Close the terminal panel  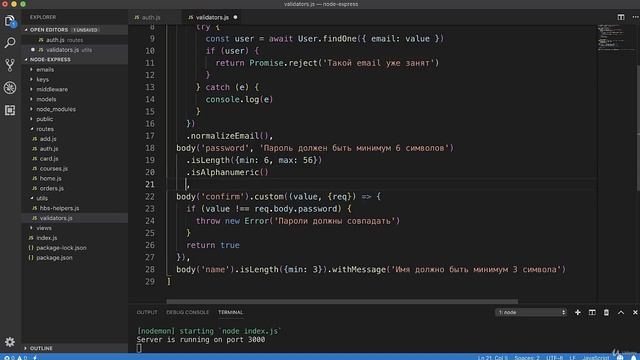635,312
